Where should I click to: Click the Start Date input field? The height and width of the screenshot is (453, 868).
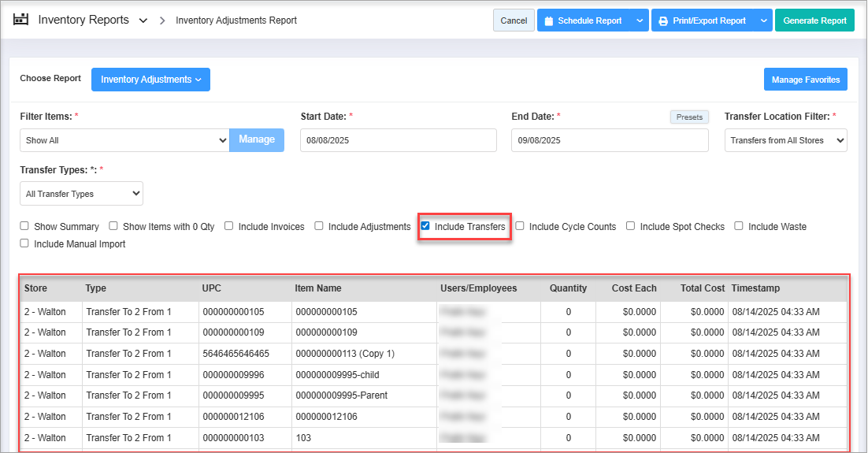pos(398,140)
